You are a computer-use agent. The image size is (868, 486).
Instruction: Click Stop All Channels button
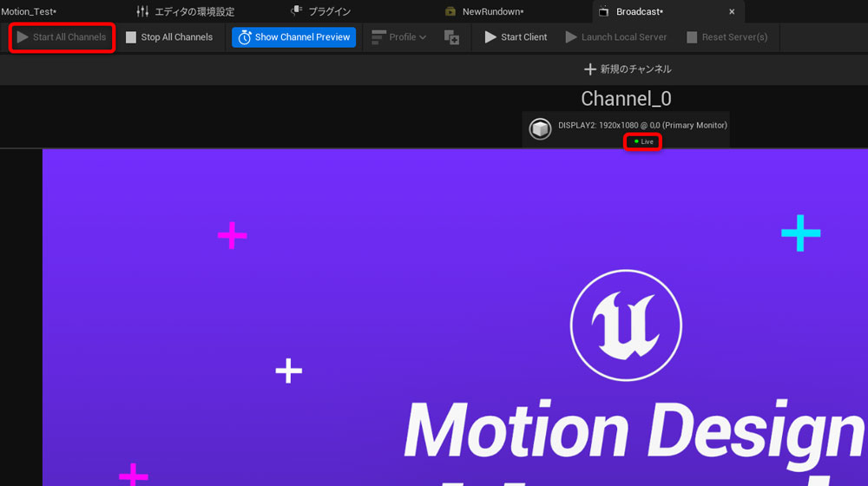click(169, 37)
